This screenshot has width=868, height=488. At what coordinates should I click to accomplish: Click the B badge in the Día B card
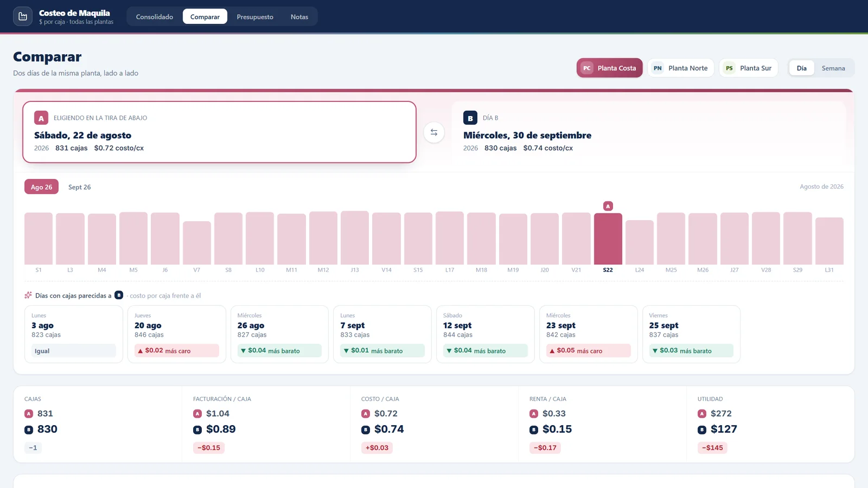(470, 118)
